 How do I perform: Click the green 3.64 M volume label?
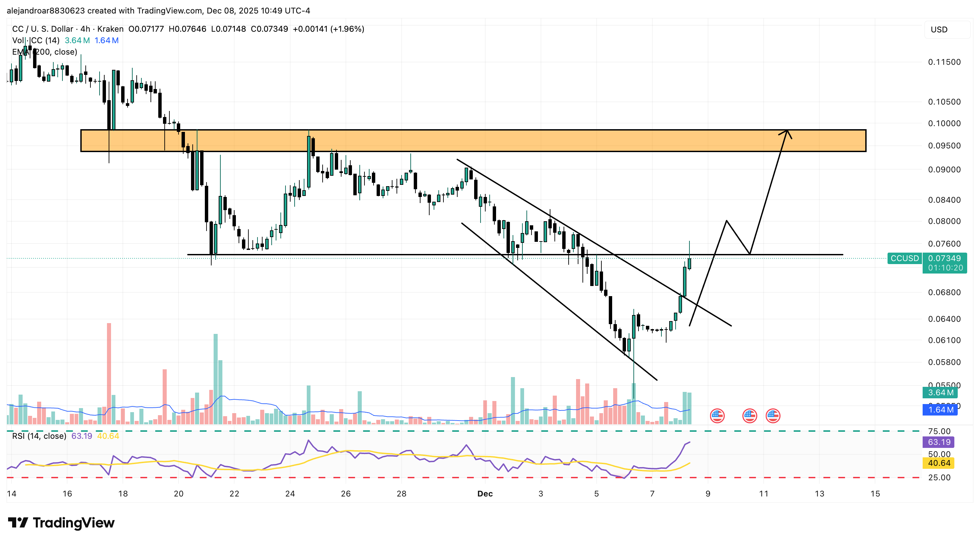[x=941, y=393]
